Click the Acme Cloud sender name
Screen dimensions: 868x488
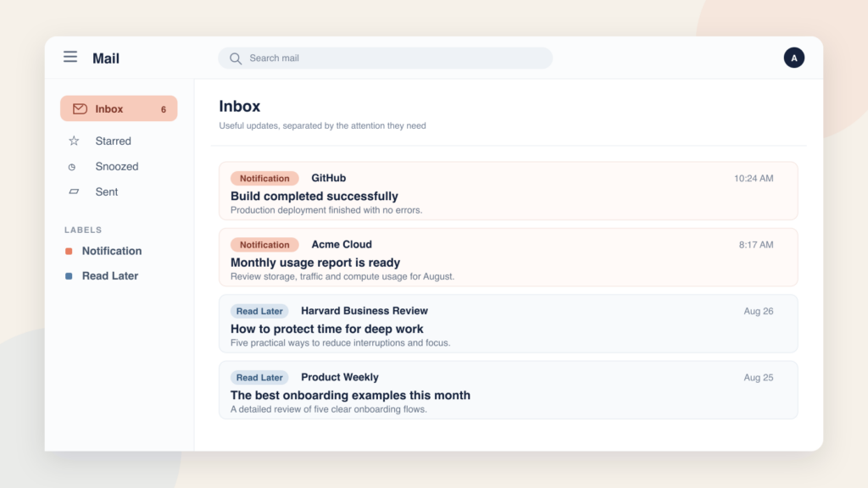[x=342, y=245]
